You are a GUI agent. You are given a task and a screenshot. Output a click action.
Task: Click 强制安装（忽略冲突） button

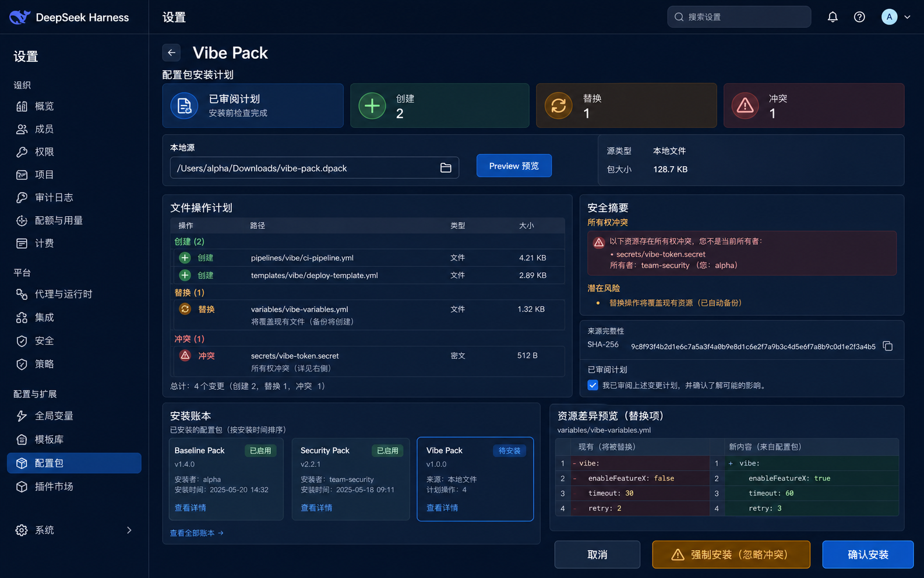point(731,555)
